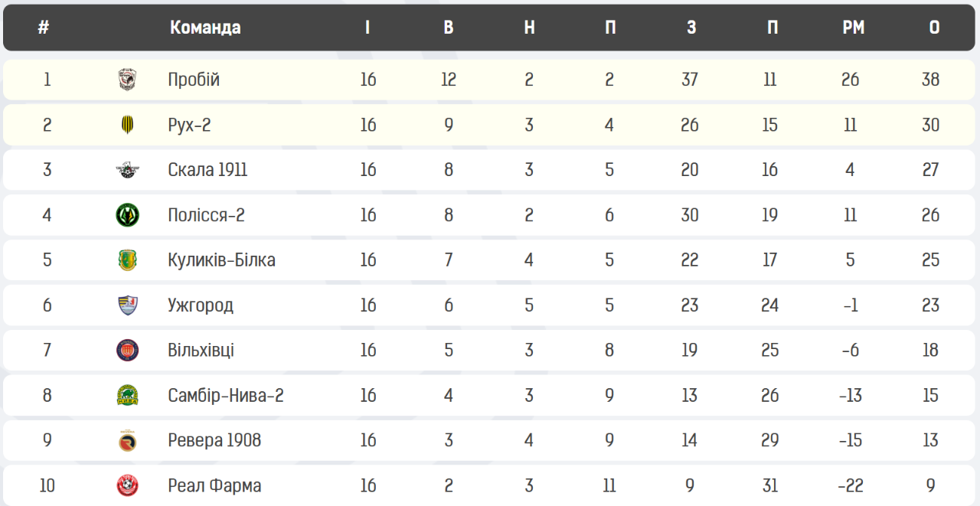Click the Самбір-Нива-2 green logo

128,396
